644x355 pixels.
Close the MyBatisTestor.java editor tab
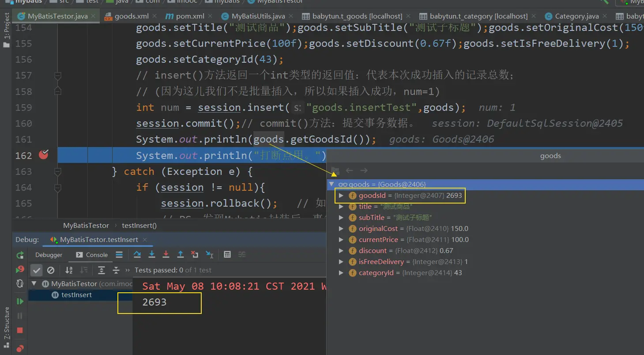coord(93,16)
